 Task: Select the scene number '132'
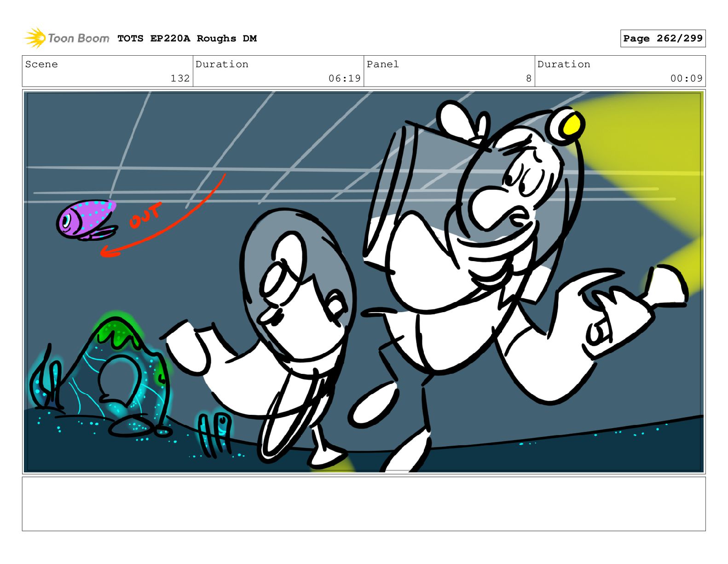point(180,78)
